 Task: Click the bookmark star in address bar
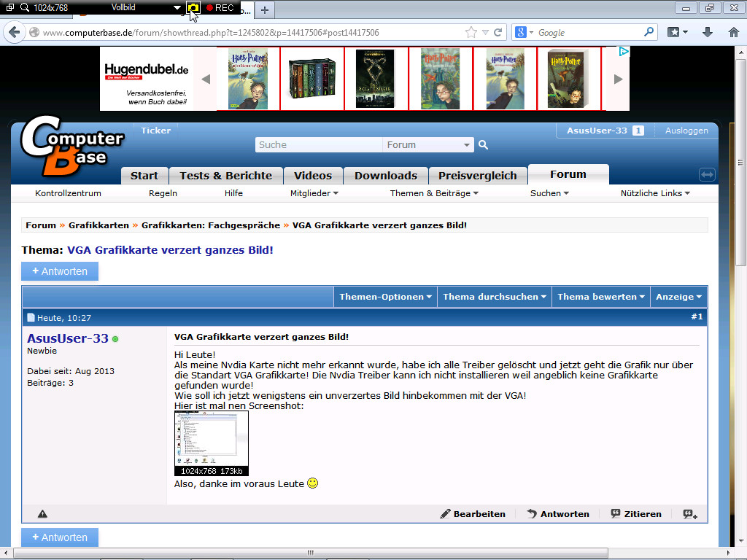pos(471,32)
